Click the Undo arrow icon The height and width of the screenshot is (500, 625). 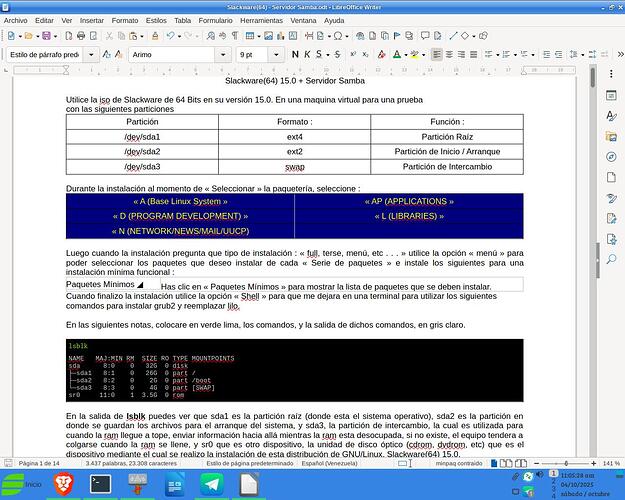(x=171, y=36)
